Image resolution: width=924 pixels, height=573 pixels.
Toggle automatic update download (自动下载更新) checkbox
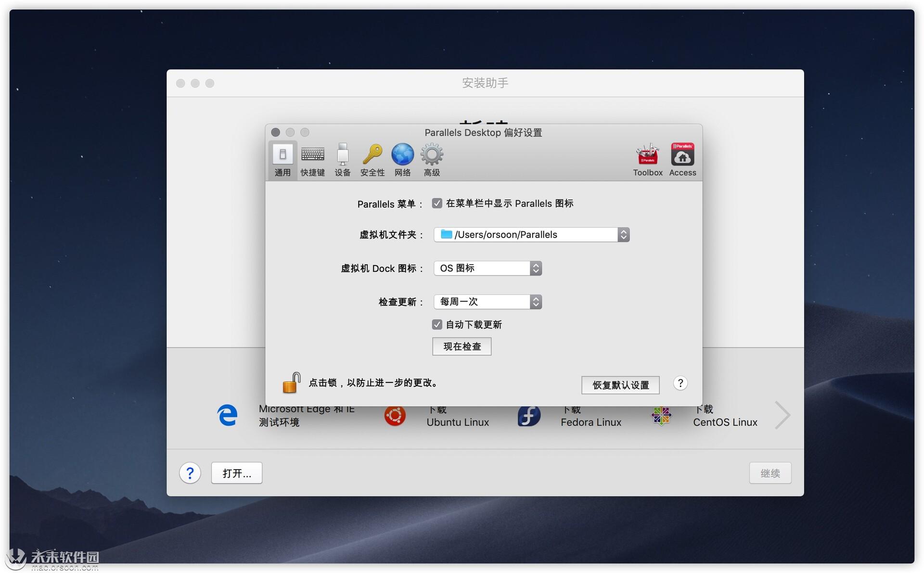[x=437, y=325]
